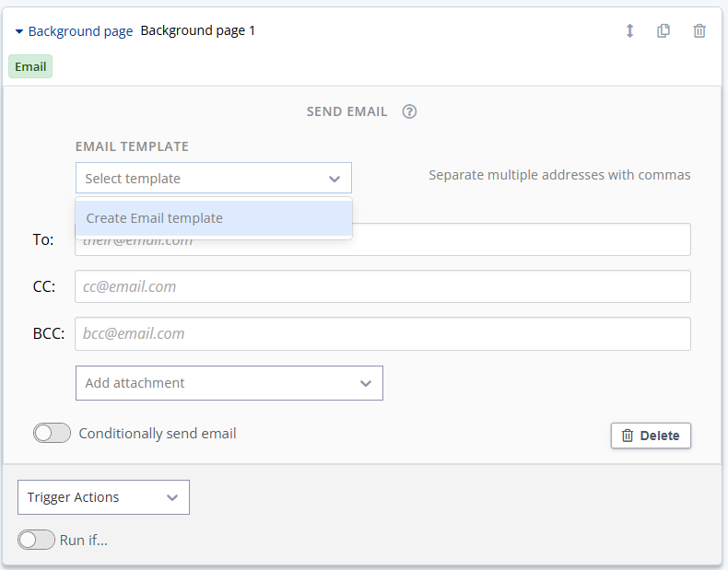Focus the BCC email address field
Screen dimensions: 728x570
[382, 334]
